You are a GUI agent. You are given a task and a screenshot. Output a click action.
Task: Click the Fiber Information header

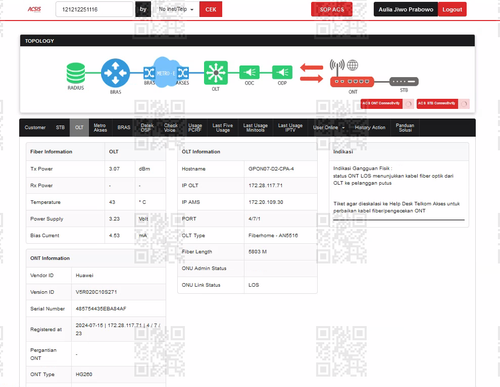point(51,152)
